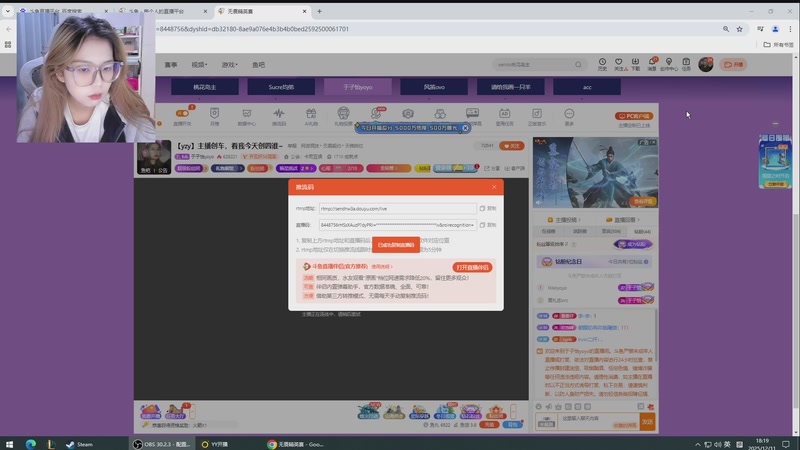This screenshot has height=450, width=800.
Task: Click the chat panel vertical scrollbar
Action: (656, 334)
